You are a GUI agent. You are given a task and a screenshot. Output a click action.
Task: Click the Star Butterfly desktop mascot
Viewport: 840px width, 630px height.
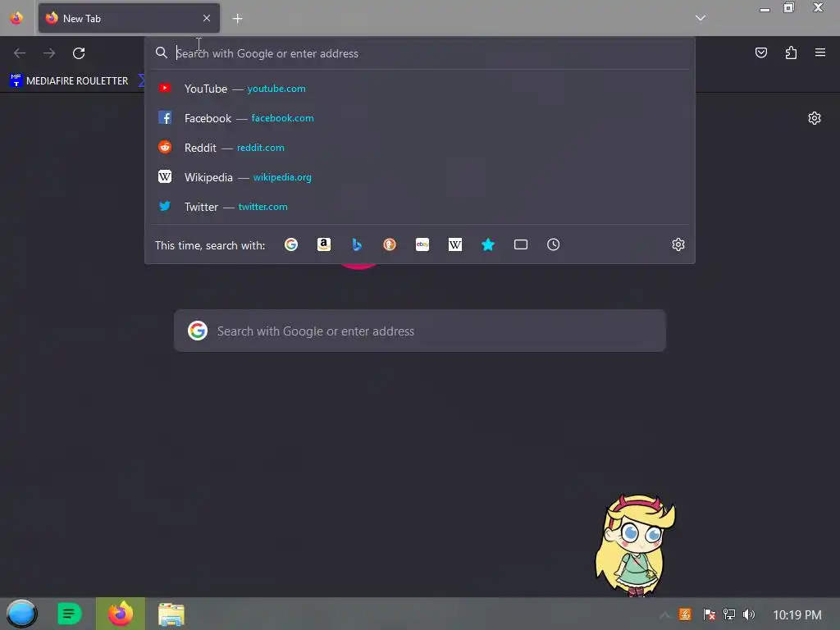point(636,545)
